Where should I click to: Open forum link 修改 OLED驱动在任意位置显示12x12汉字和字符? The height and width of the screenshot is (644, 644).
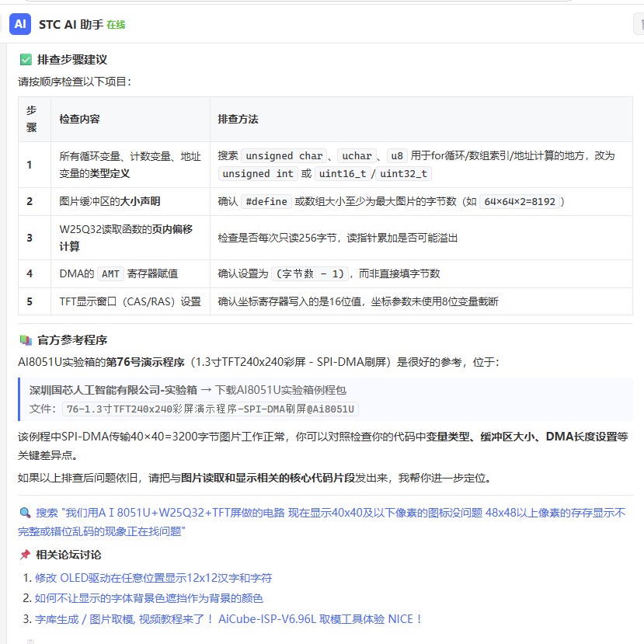(x=154, y=578)
